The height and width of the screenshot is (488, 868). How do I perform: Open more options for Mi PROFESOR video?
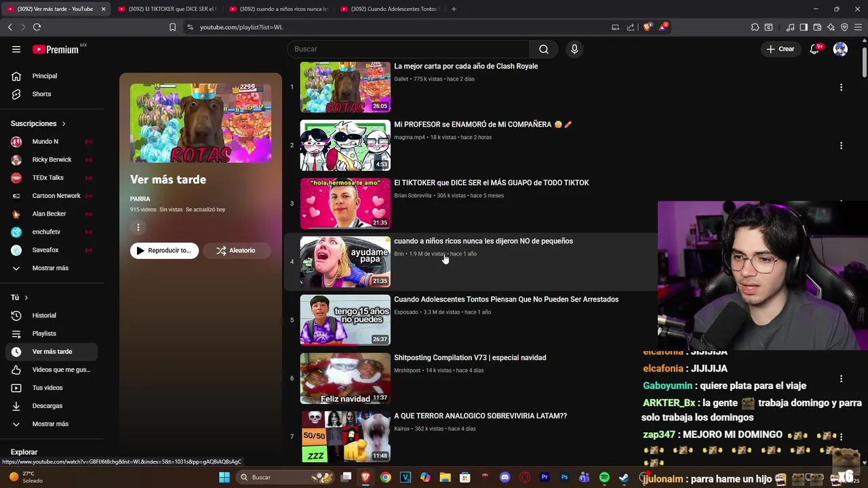click(x=841, y=145)
